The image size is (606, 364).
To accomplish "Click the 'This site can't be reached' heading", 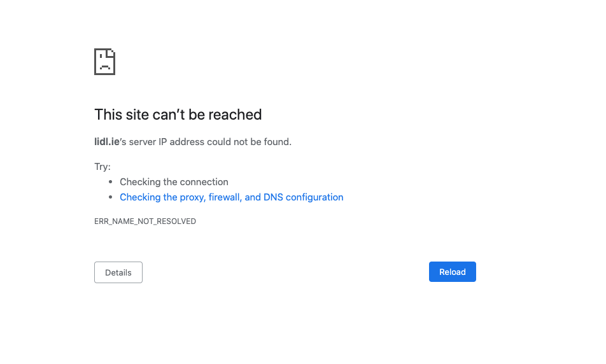I will tap(178, 115).
